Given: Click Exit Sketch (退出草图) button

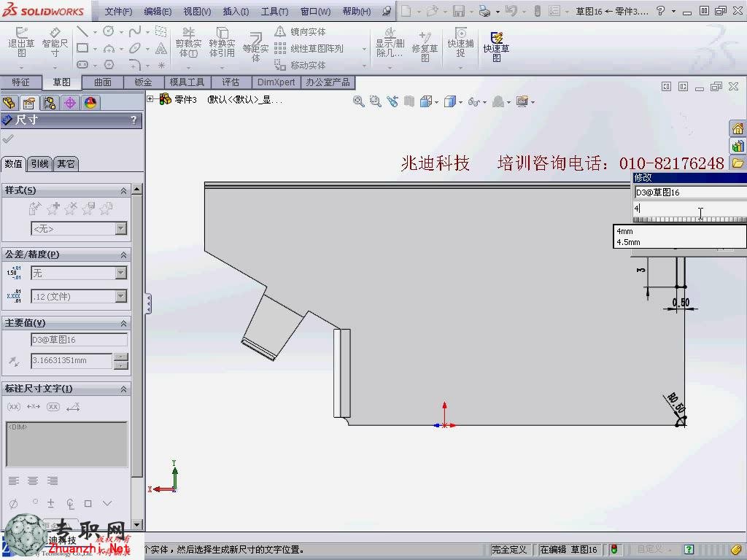Looking at the screenshot, I should (21, 42).
